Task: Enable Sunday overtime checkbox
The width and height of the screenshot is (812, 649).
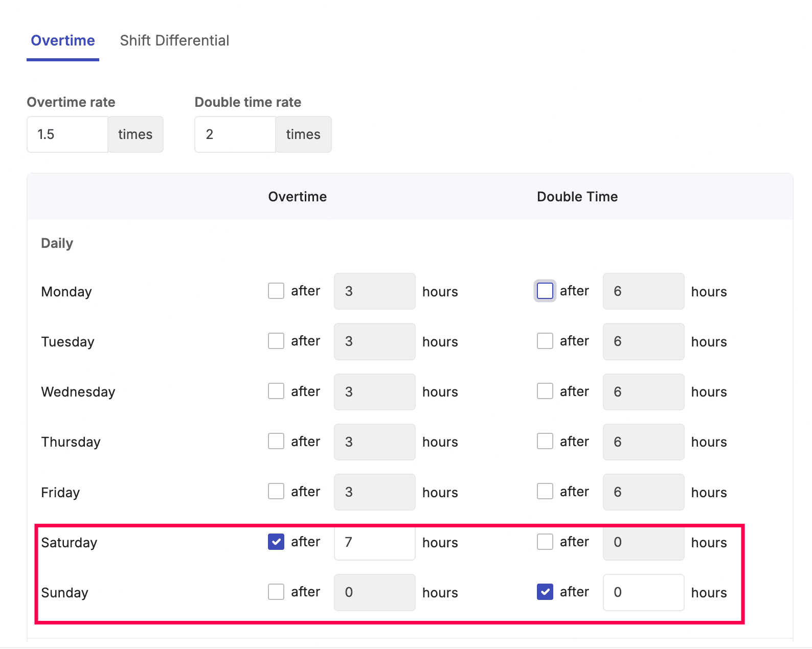Action: pyautogui.click(x=276, y=592)
